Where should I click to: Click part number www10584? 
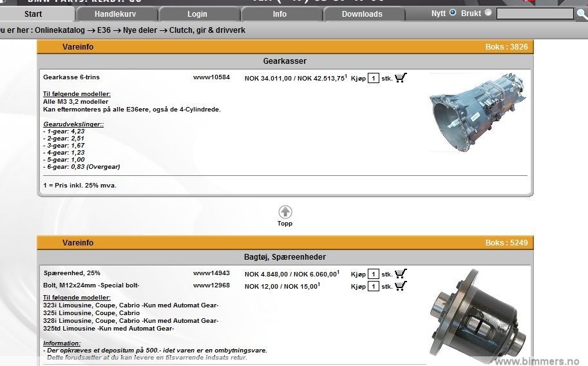[x=211, y=77]
